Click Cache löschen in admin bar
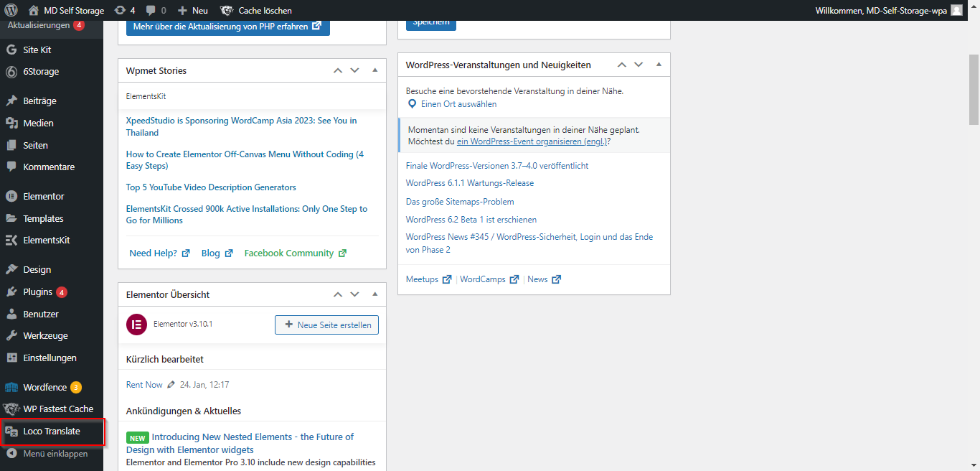Image resolution: width=980 pixels, height=471 pixels. [255, 10]
